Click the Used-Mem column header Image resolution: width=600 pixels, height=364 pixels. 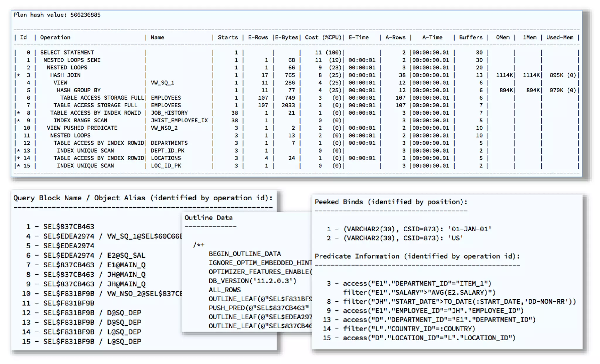[x=559, y=37]
